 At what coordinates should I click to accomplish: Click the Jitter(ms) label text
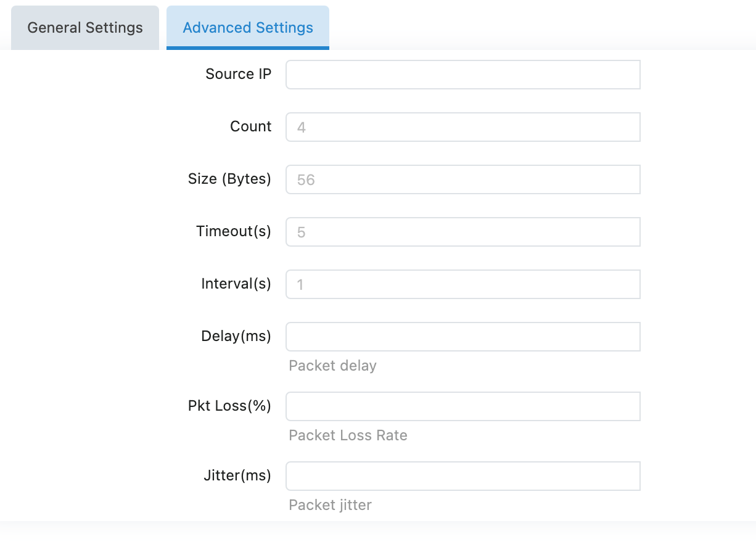point(237,475)
